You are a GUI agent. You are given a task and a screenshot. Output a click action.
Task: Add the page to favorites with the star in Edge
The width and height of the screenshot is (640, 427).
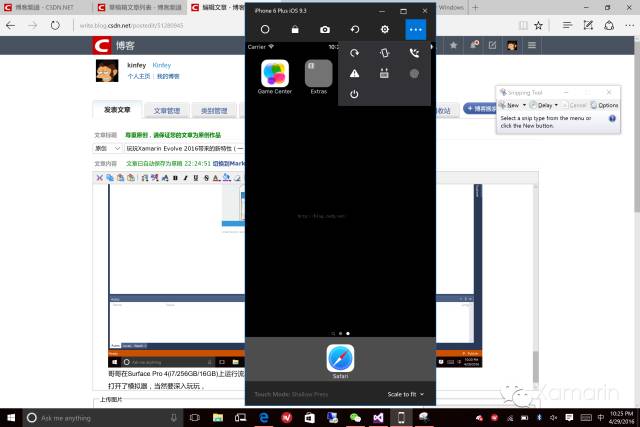click(538, 26)
